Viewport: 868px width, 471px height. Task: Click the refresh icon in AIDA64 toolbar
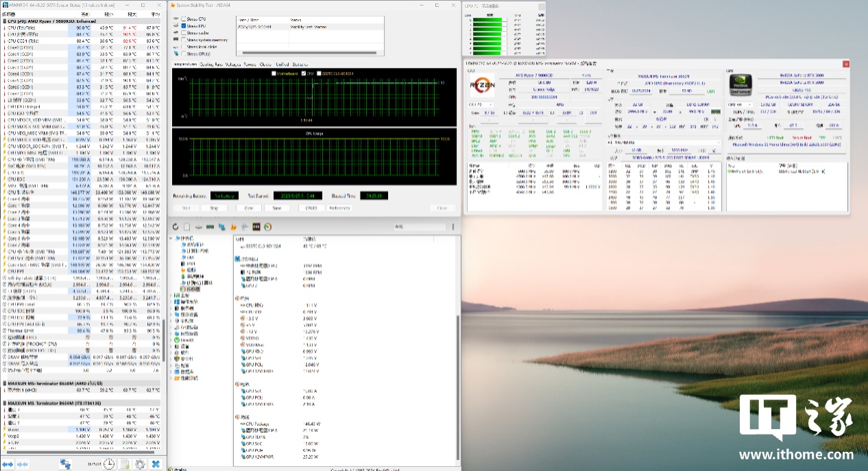pos(176,227)
